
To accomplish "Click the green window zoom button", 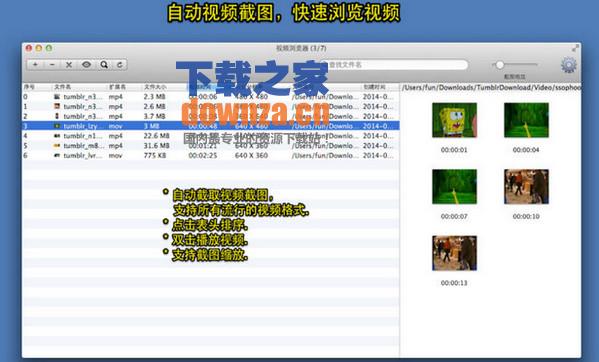I will (x=49, y=48).
